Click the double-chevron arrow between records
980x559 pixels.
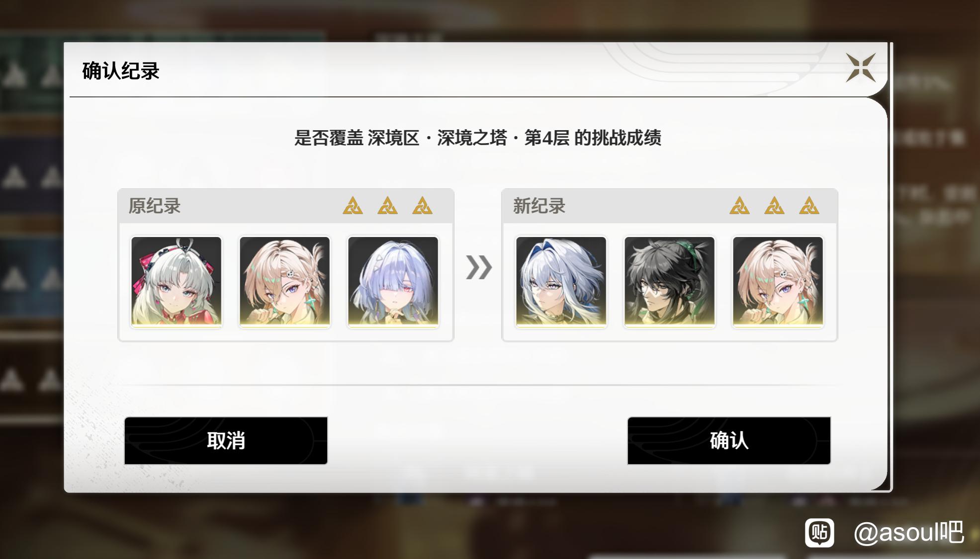(479, 267)
